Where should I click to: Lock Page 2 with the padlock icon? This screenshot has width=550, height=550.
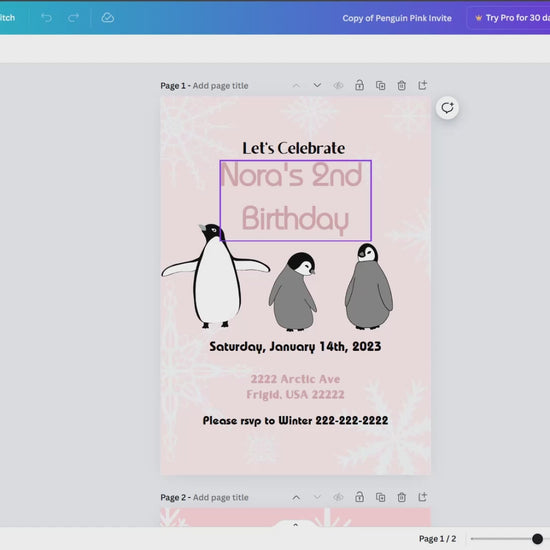[x=359, y=497]
